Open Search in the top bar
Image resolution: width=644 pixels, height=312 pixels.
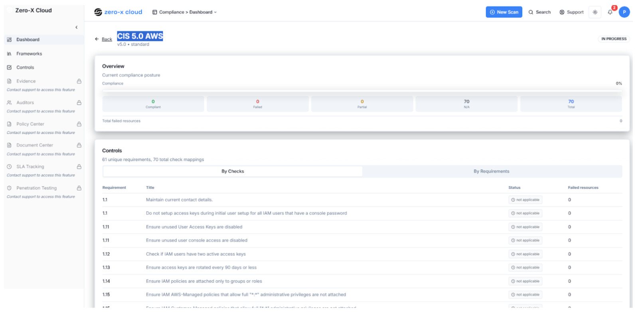[x=539, y=12]
